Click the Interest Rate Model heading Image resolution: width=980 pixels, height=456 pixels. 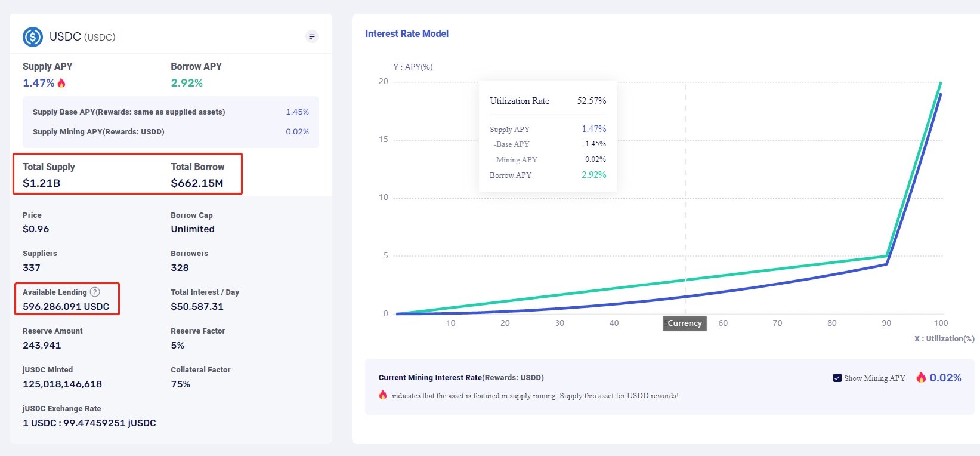point(407,34)
